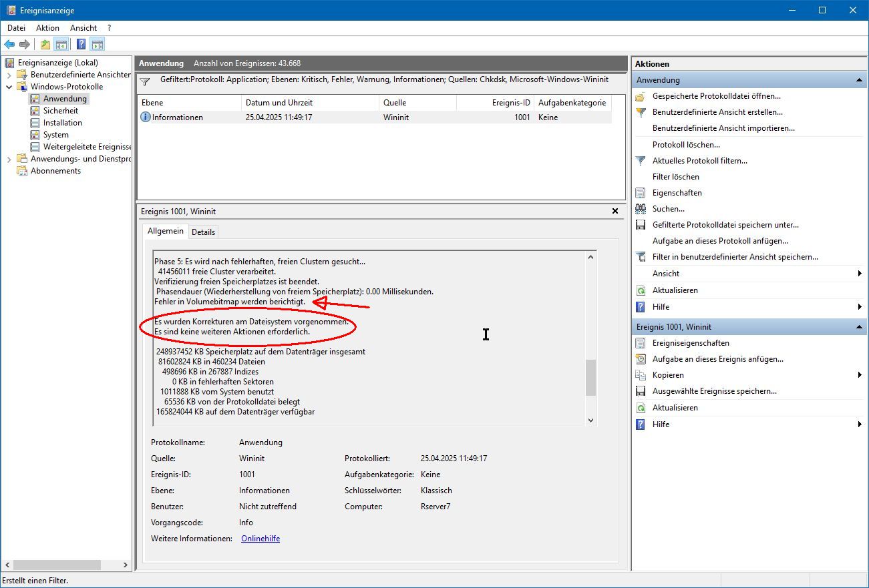Close the event preview pane

[615, 211]
